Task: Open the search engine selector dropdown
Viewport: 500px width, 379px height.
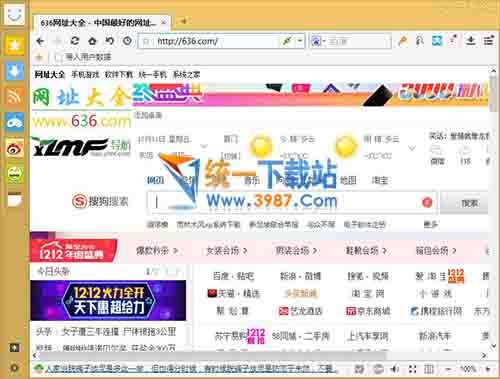Action: click(x=318, y=41)
